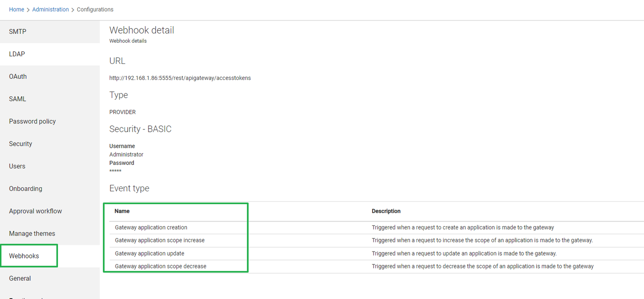Open the General configuration tab

tap(20, 279)
